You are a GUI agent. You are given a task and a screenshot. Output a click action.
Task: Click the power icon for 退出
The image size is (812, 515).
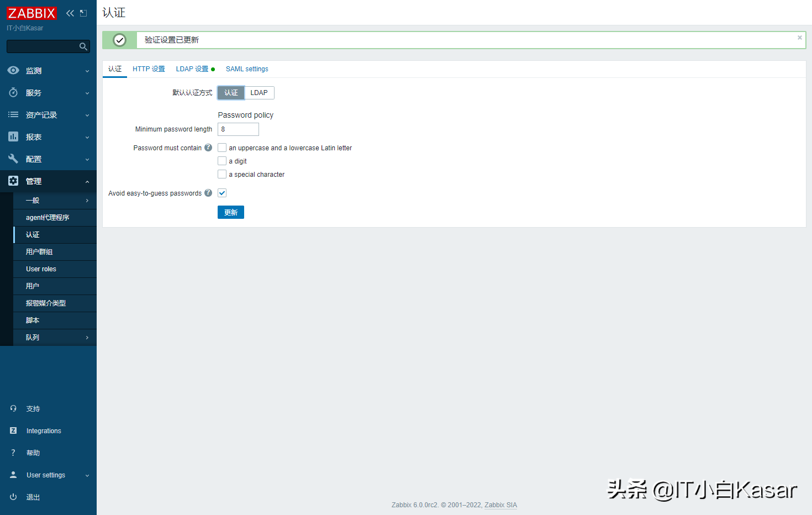pyautogui.click(x=13, y=497)
